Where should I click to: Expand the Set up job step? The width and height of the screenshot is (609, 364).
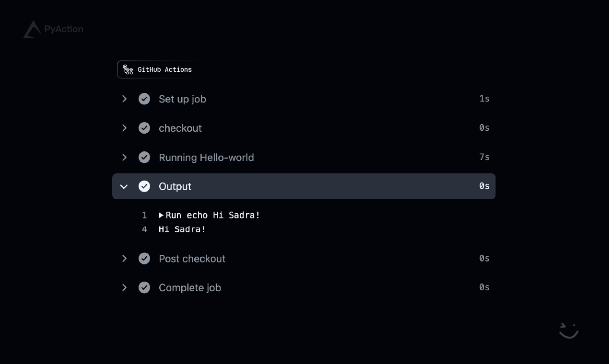125,99
